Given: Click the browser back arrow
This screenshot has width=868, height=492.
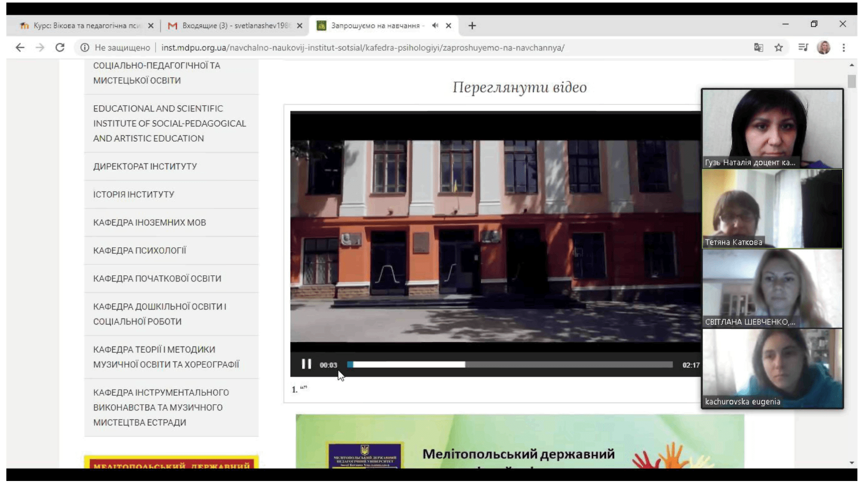Looking at the screenshot, I should (x=20, y=48).
